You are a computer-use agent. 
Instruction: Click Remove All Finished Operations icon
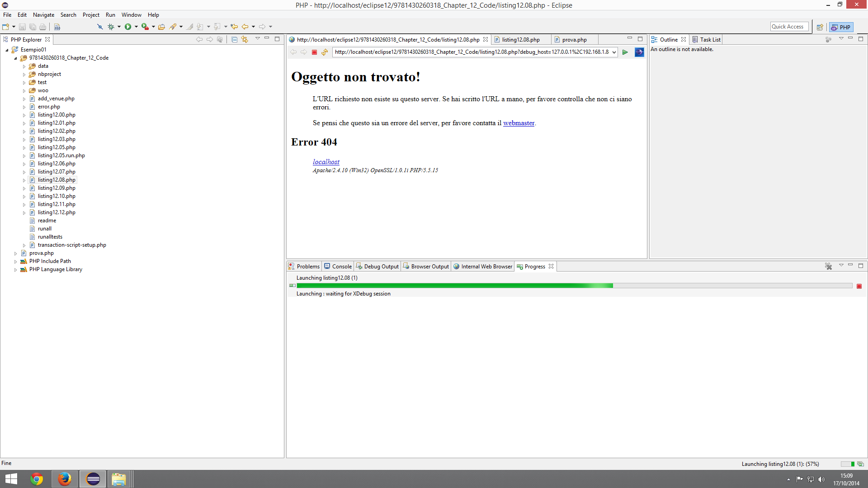(828, 266)
